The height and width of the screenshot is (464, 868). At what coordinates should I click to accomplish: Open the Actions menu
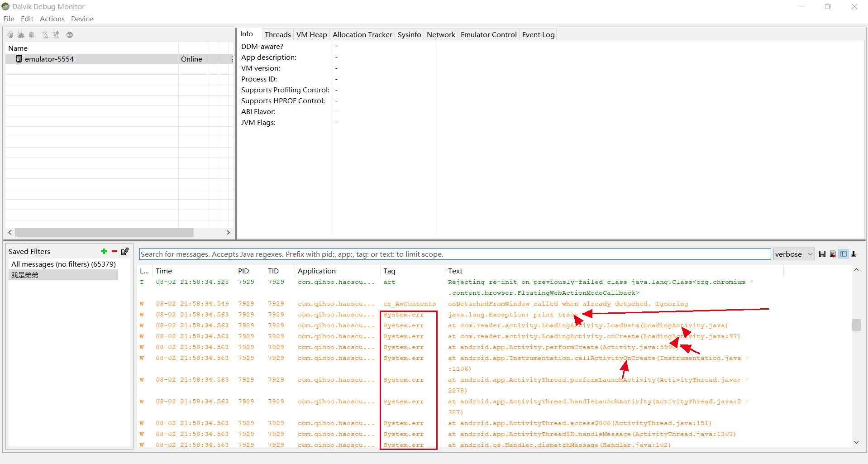[x=52, y=19]
